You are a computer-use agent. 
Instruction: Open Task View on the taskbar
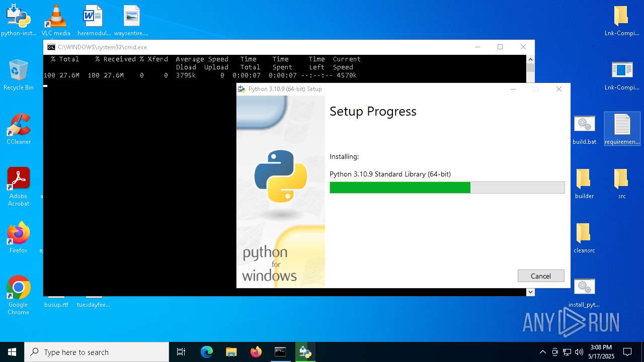pyautogui.click(x=181, y=352)
